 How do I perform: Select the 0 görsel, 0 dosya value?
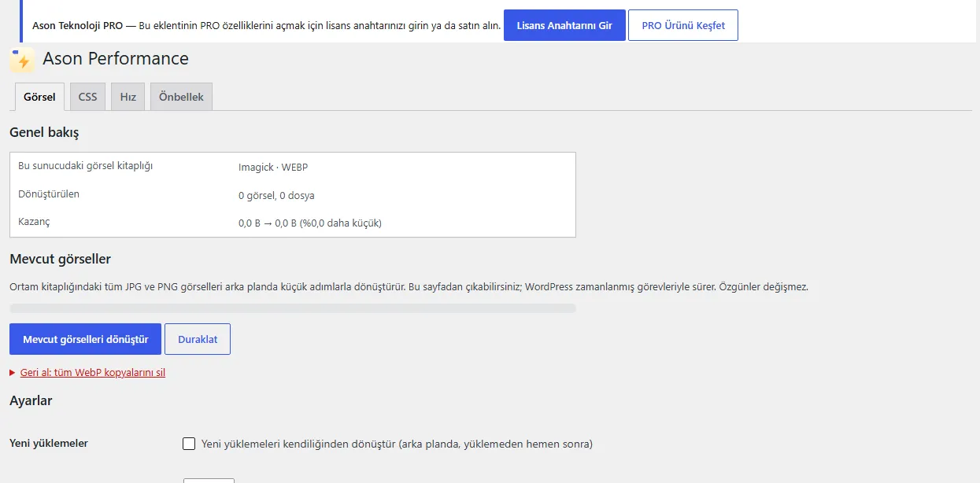276,195
